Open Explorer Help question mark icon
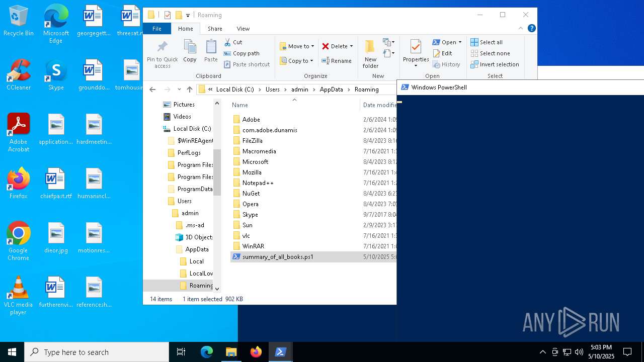 coord(531,29)
